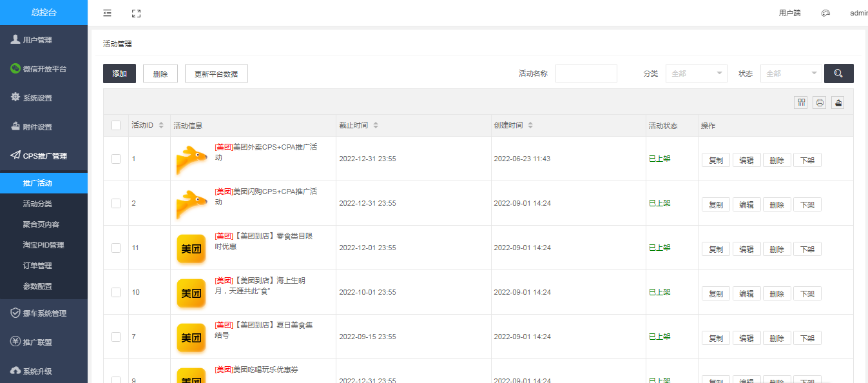Open the 分类 dropdown filter

(x=696, y=74)
